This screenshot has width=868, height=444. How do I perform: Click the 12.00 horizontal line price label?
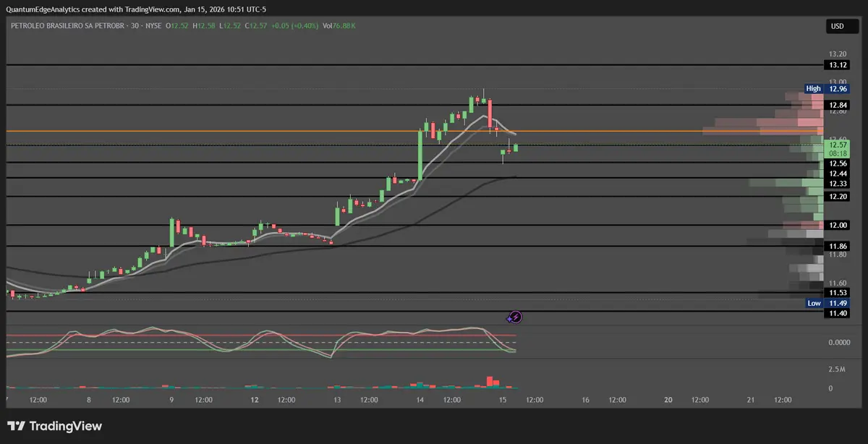[x=838, y=225]
